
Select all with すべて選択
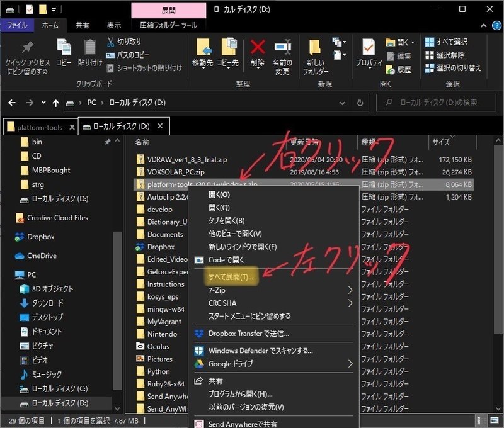pos(446,42)
